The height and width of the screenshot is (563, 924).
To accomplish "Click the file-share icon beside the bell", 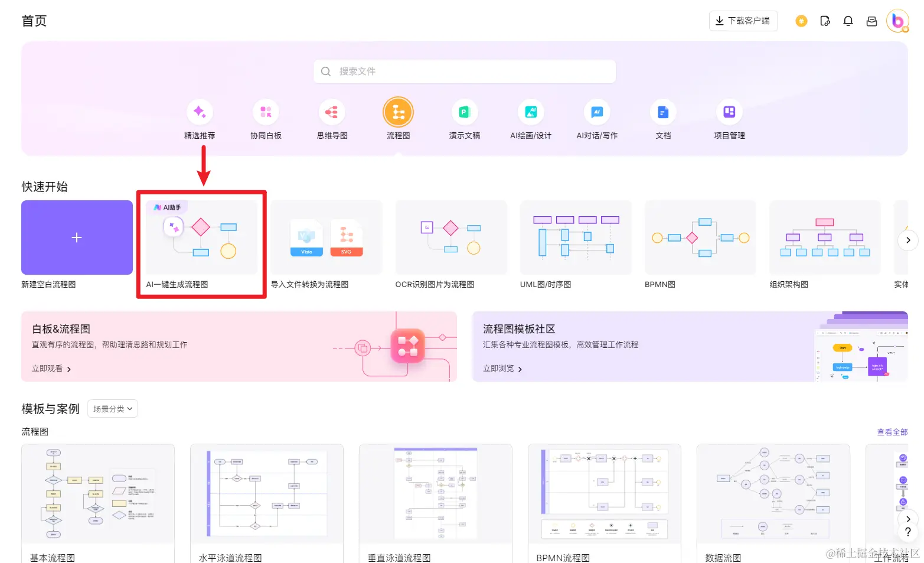I will [x=825, y=21].
